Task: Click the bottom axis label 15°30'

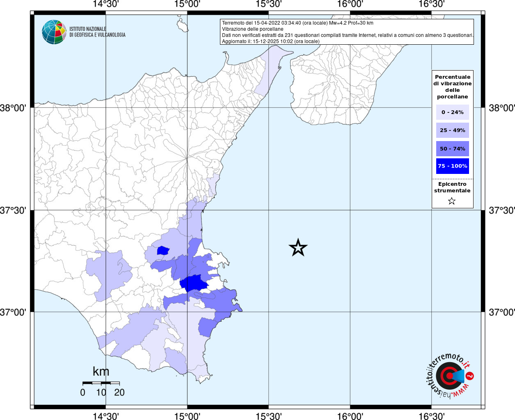Action: (269, 416)
